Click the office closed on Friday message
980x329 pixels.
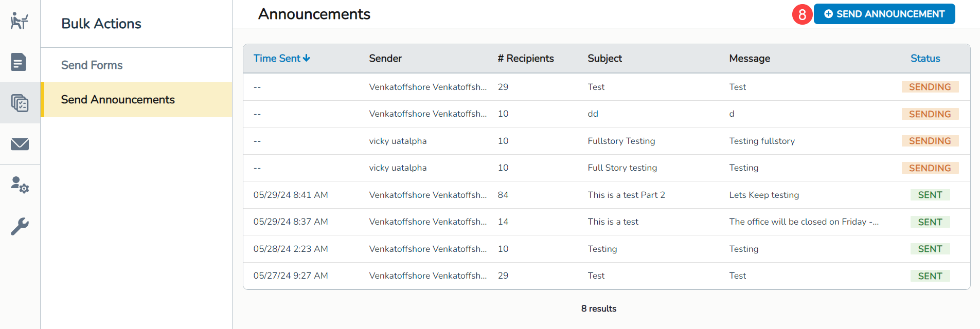tap(803, 222)
